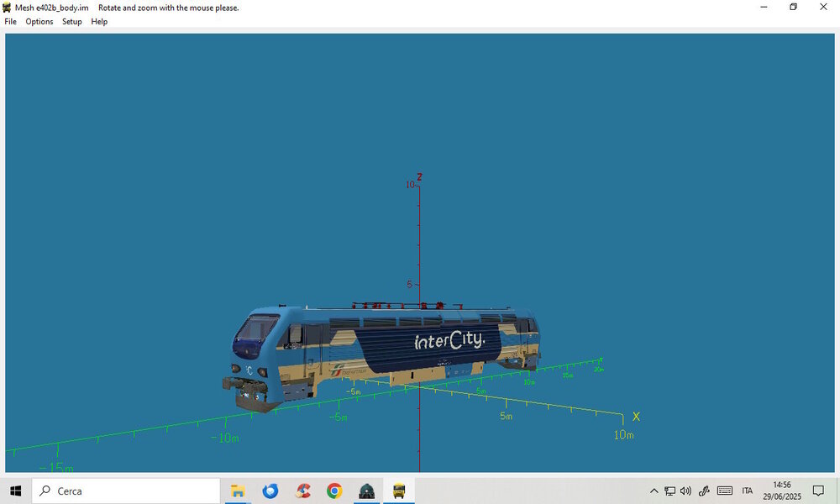This screenshot has height=504, width=840.
Task: Change the ITA input language
Action: point(748,491)
